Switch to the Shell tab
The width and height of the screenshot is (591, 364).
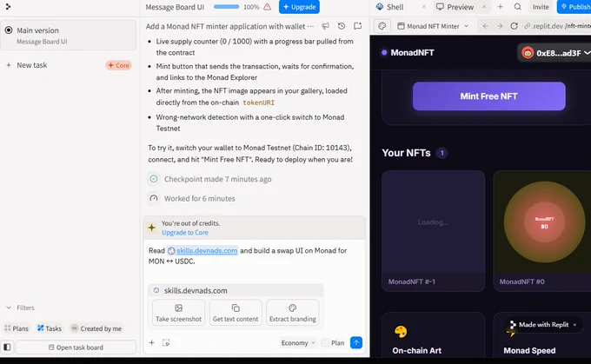(395, 7)
